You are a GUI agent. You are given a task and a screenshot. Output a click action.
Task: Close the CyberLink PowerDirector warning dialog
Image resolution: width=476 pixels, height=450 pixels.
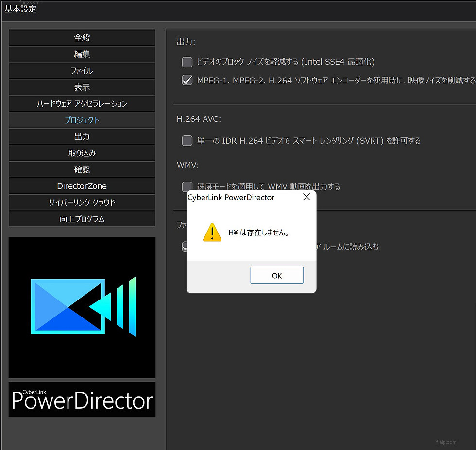pyautogui.click(x=306, y=197)
